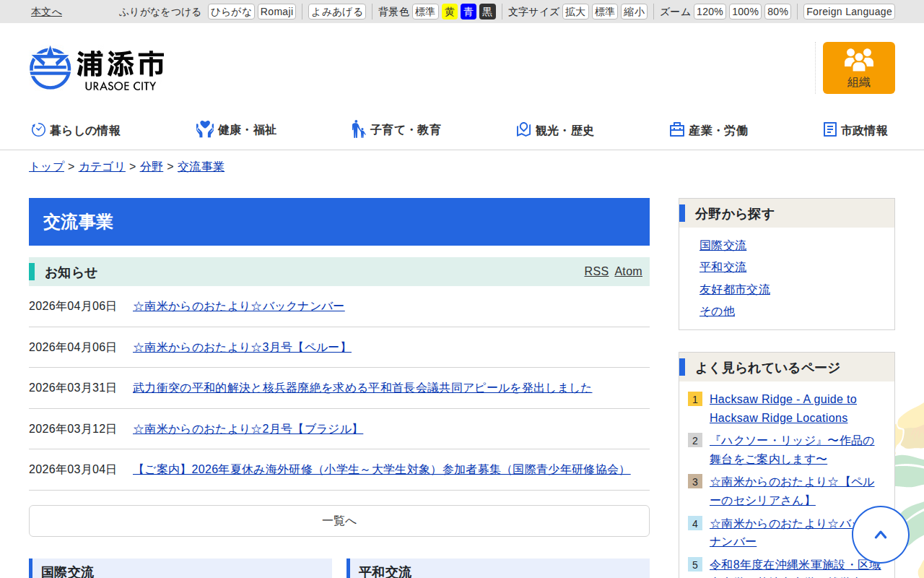Go to カテゴリ in breadcrumb

pyautogui.click(x=102, y=167)
